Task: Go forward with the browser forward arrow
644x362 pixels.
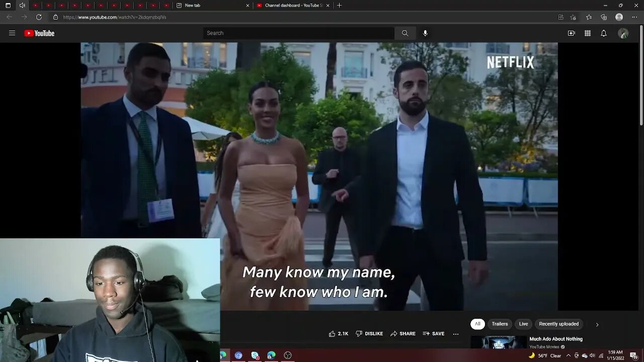Action: 24,17
